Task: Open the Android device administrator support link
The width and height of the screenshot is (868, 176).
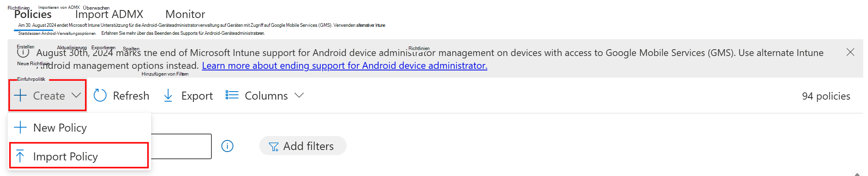Action: [x=344, y=66]
